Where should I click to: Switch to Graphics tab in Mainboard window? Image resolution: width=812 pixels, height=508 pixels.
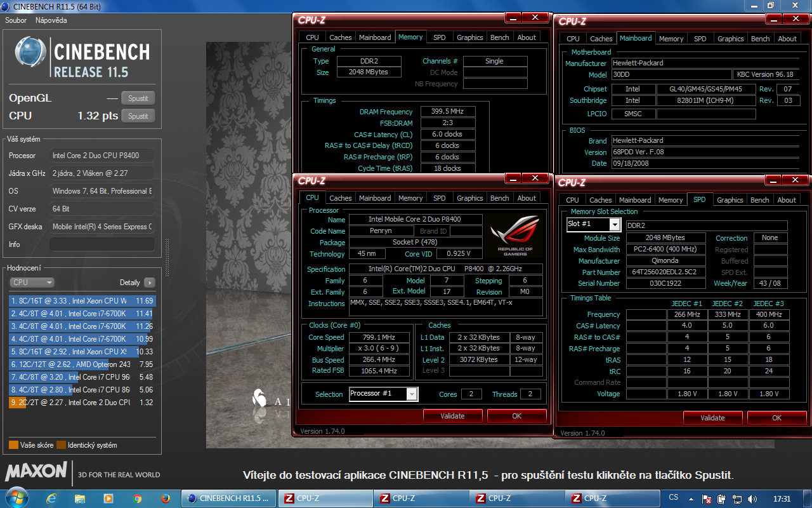click(731, 39)
